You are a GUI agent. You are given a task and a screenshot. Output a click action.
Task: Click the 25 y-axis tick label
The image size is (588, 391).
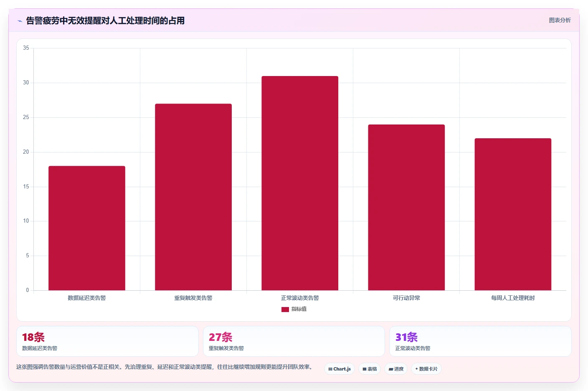pyautogui.click(x=26, y=117)
